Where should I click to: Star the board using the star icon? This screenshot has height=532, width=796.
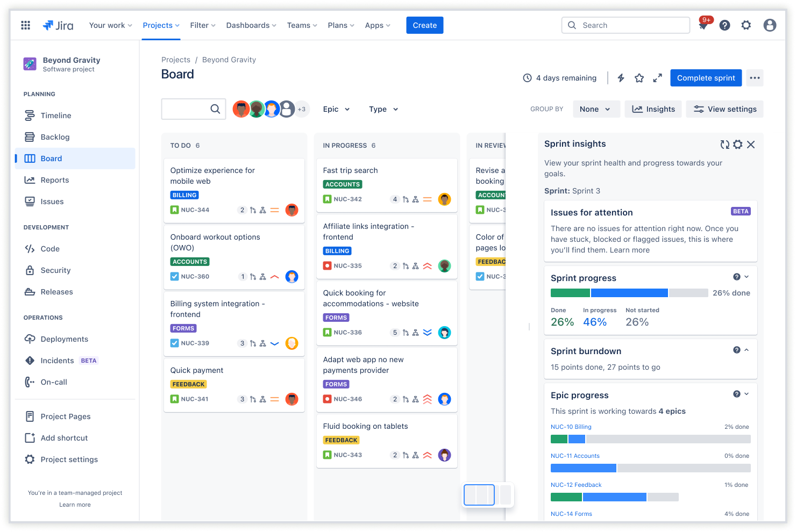pyautogui.click(x=639, y=77)
